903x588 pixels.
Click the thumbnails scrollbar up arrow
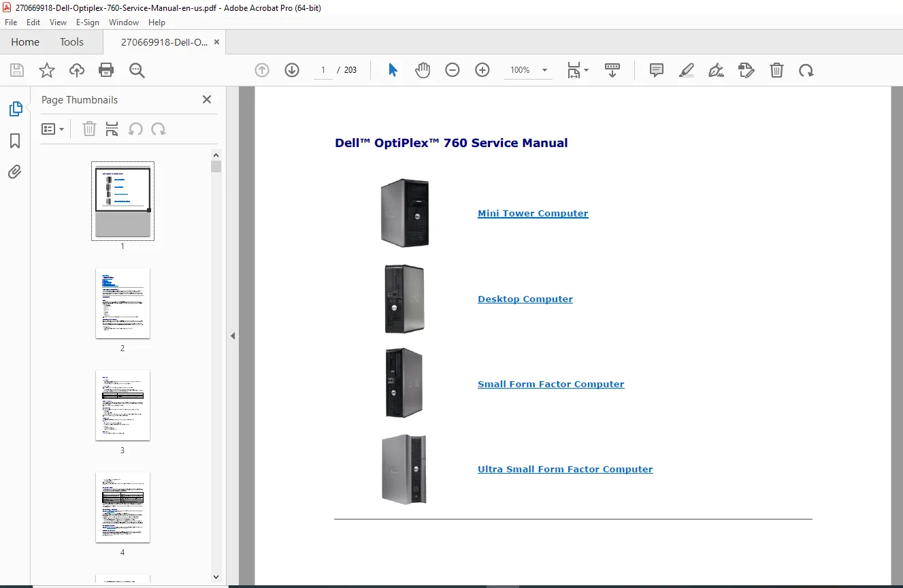pyautogui.click(x=216, y=154)
